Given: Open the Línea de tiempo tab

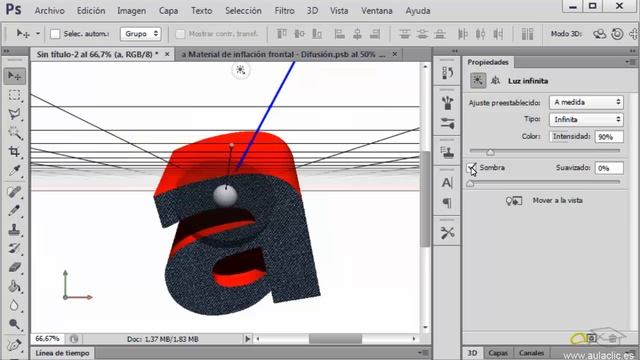Looking at the screenshot, I should 62,353.
